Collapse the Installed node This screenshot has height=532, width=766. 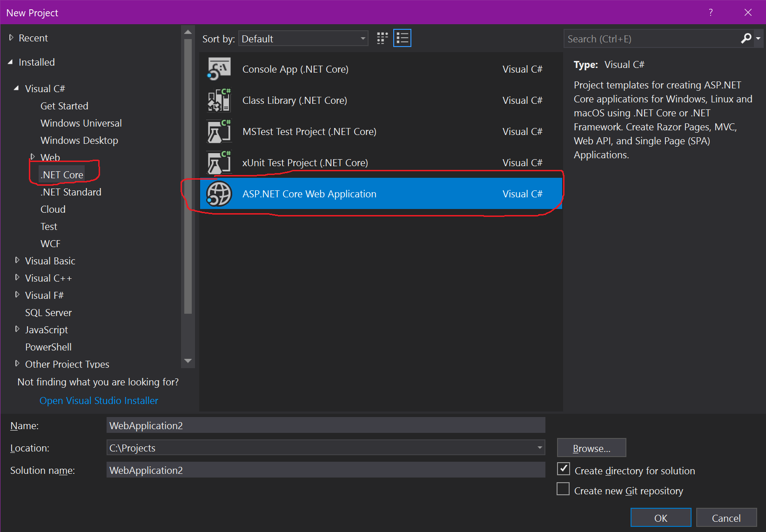tap(11, 62)
